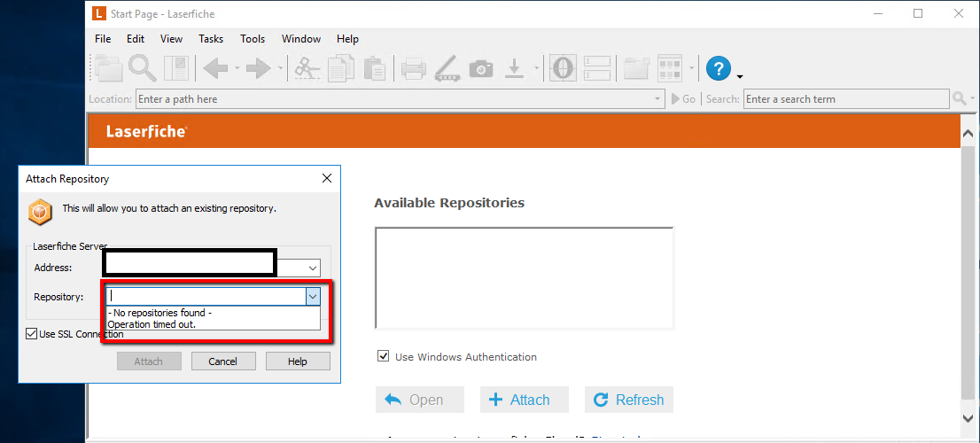Click the Open button on Start Page
980x443 pixels.
point(420,400)
